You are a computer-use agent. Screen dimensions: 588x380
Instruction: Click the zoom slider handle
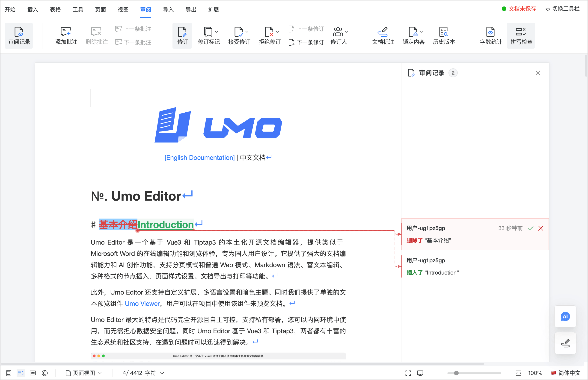456,373
